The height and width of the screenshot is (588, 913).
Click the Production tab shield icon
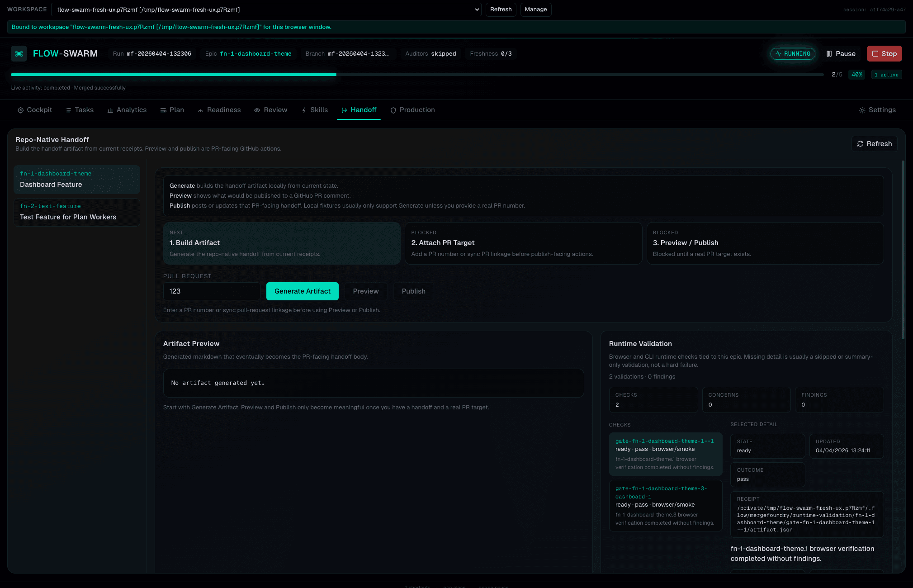(393, 110)
